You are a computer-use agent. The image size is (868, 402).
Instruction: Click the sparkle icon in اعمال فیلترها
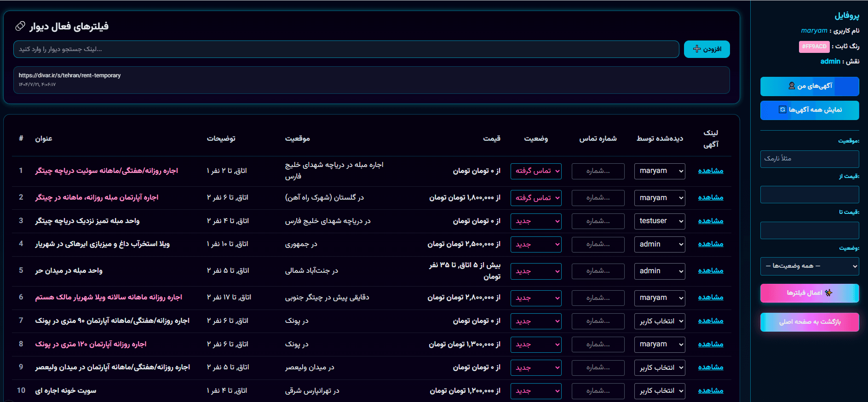point(828,293)
